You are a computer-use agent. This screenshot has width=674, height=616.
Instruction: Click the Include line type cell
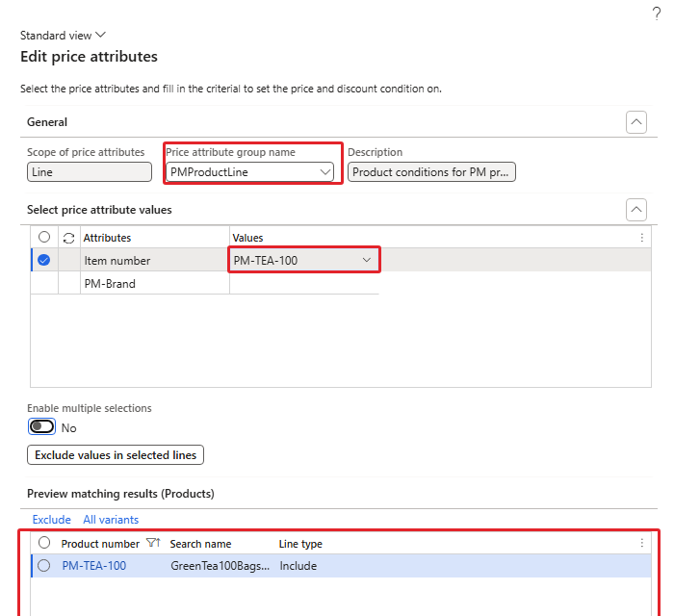pos(298,566)
